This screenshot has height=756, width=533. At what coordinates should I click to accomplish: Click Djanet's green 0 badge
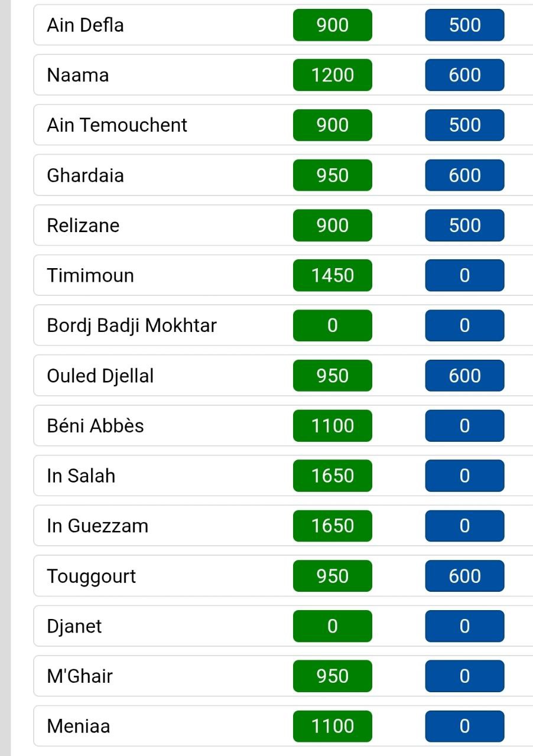pos(333,626)
